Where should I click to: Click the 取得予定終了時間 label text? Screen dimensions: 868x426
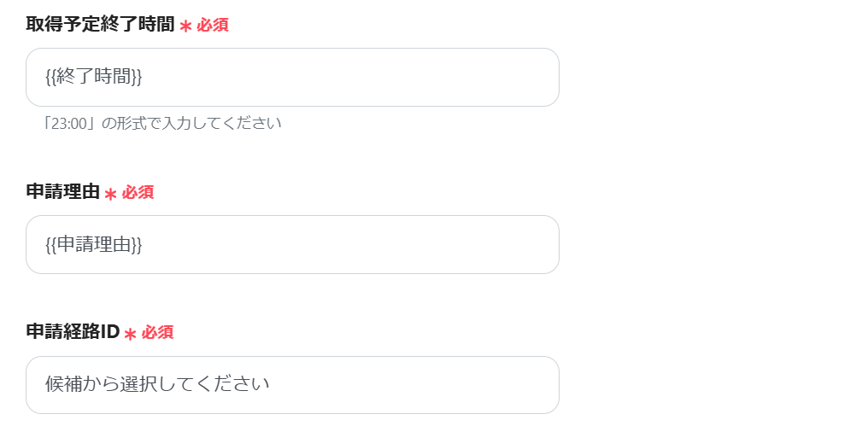point(100,25)
